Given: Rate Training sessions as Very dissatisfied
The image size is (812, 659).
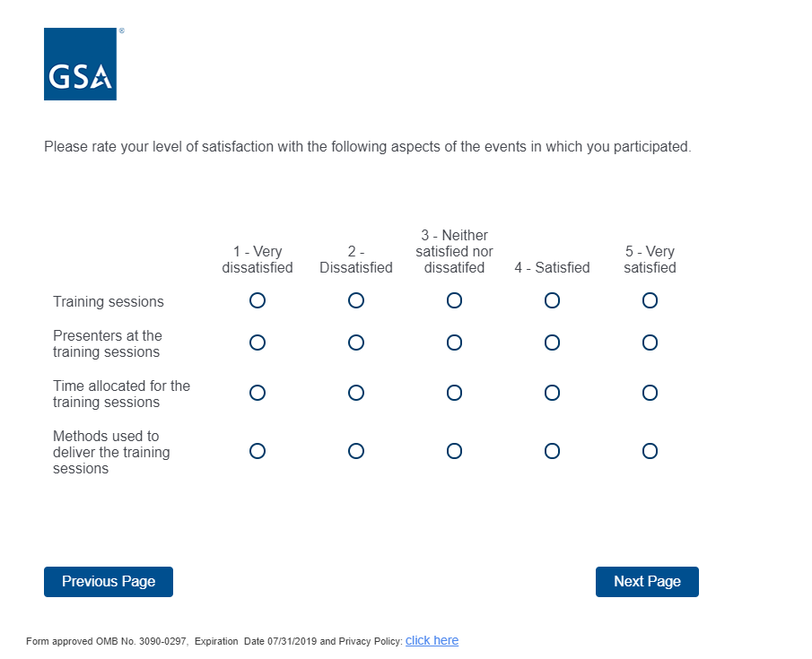Looking at the screenshot, I should (x=258, y=300).
